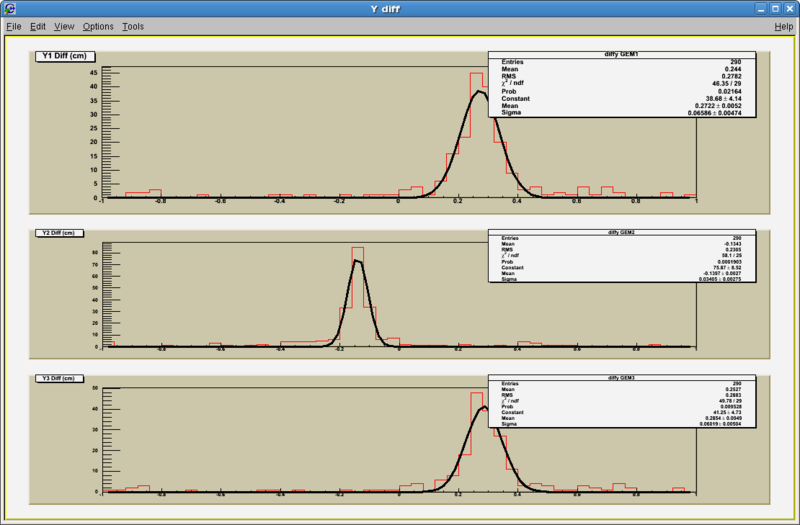Click the fit Mean -0.1397 ± 0.0027 row
The height and width of the screenshot is (525, 800).
pos(621,273)
